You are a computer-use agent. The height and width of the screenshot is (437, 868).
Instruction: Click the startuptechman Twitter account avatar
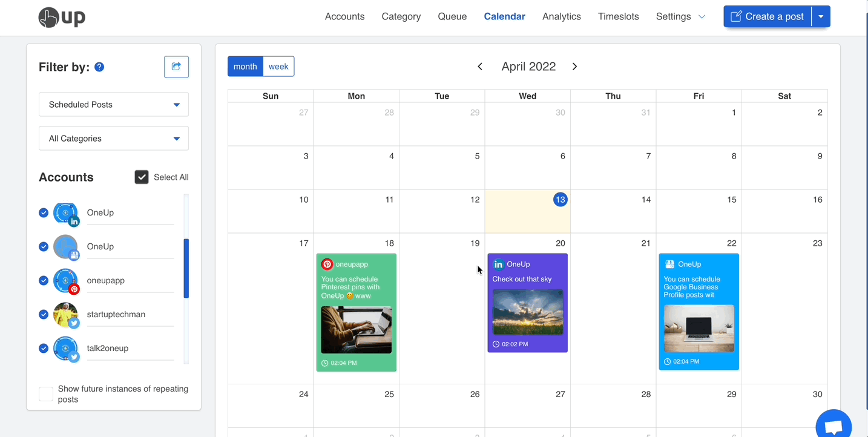tap(65, 315)
